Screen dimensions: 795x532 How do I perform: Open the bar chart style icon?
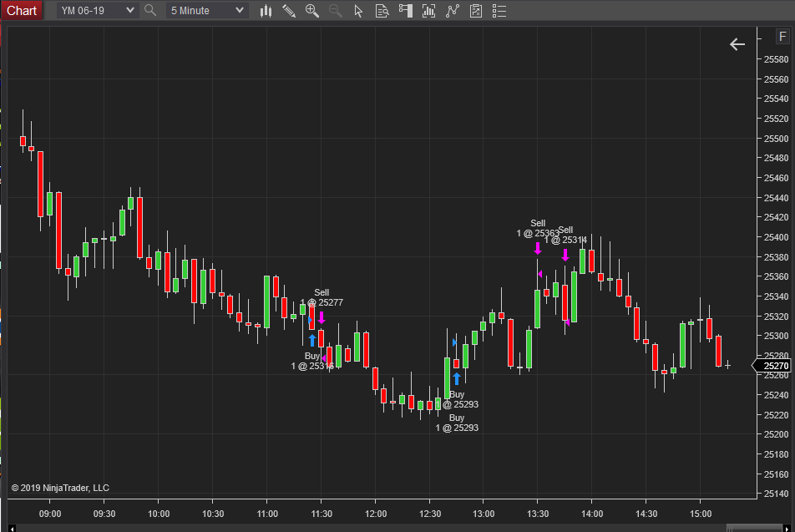266,11
